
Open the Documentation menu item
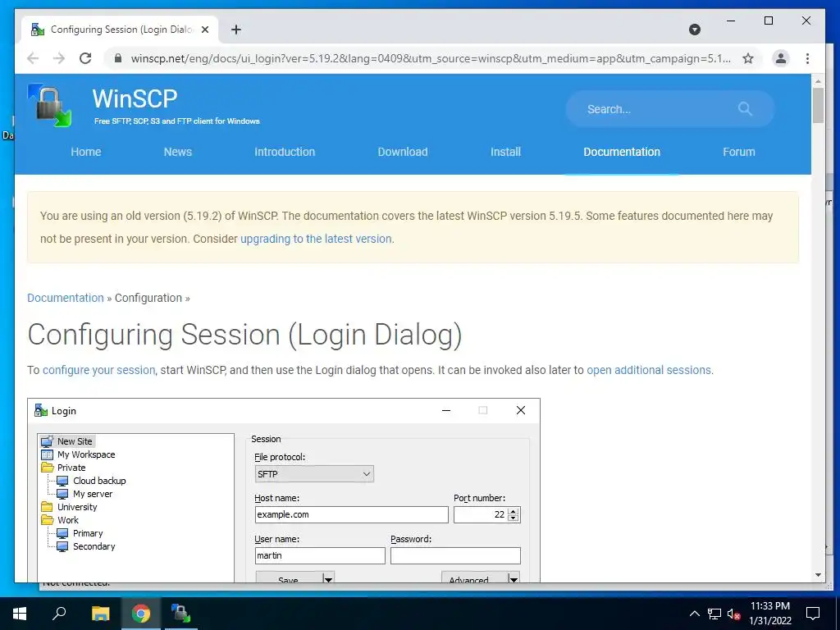tap(622, 152)
